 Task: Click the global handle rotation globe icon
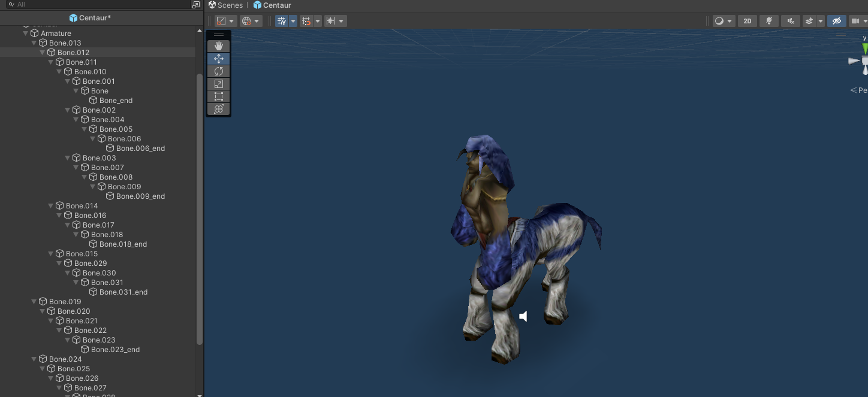click(246, 21)
